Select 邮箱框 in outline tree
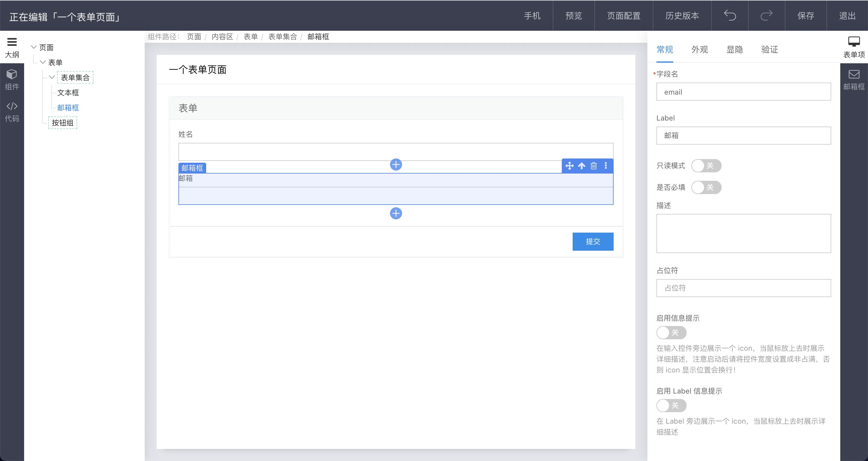 pos(68,108)
